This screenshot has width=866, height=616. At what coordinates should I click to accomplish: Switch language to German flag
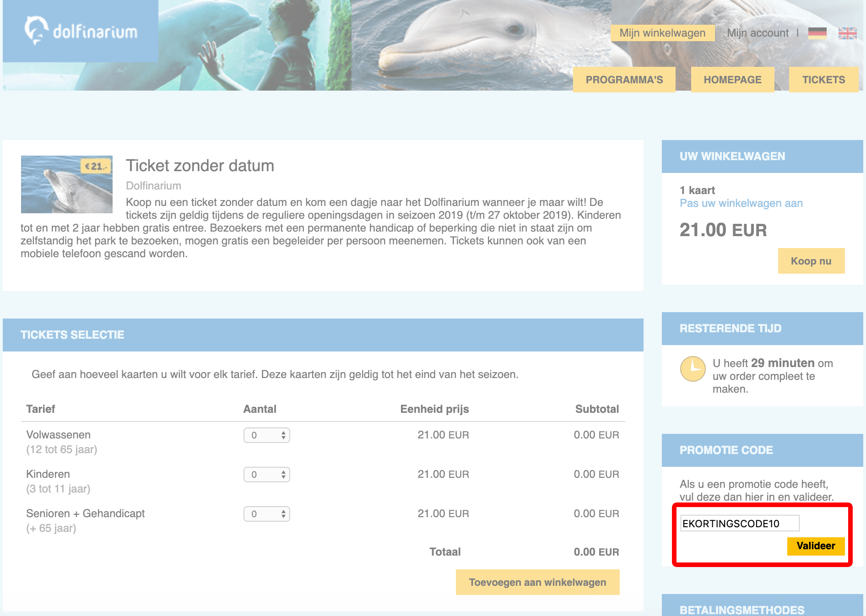click(817, 33)
